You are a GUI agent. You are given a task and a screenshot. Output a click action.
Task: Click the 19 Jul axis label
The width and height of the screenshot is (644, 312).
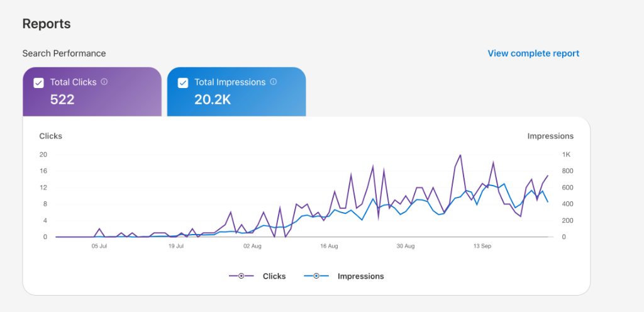coord(176,247)
